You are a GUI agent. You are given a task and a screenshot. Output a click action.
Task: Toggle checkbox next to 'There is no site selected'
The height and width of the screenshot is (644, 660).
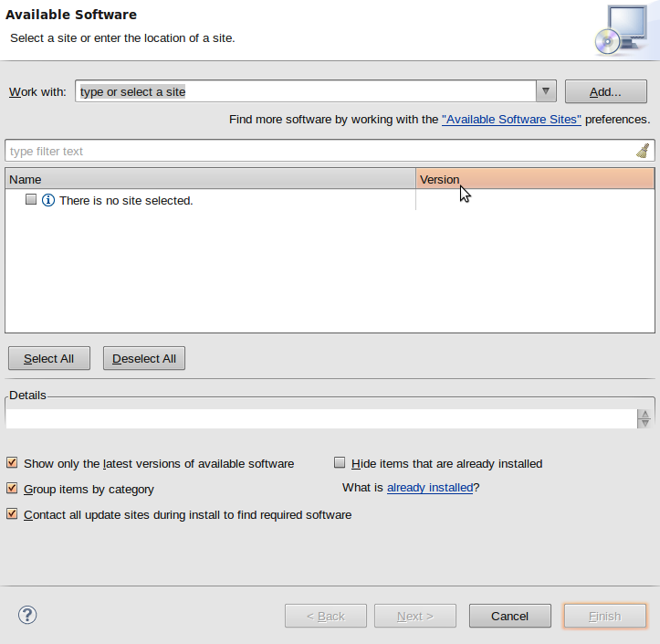31,199
